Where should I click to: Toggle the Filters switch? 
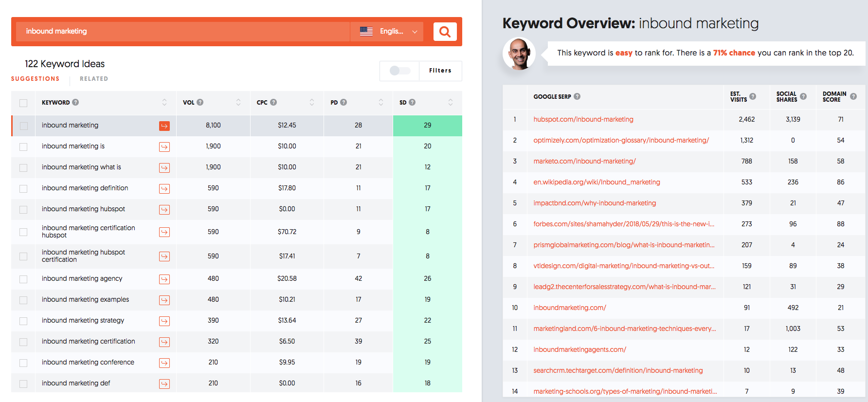click(399, 71)
